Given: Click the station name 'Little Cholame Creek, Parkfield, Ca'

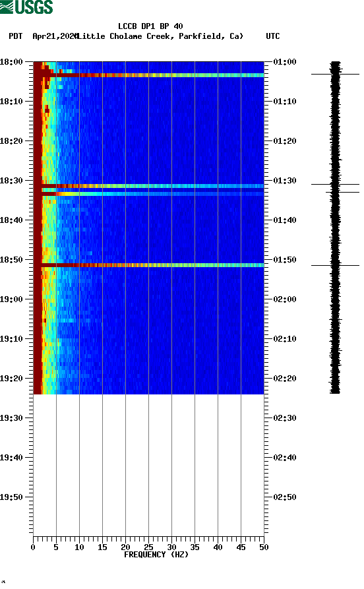Looking at the screenshot, I should (x=160, y=36).
